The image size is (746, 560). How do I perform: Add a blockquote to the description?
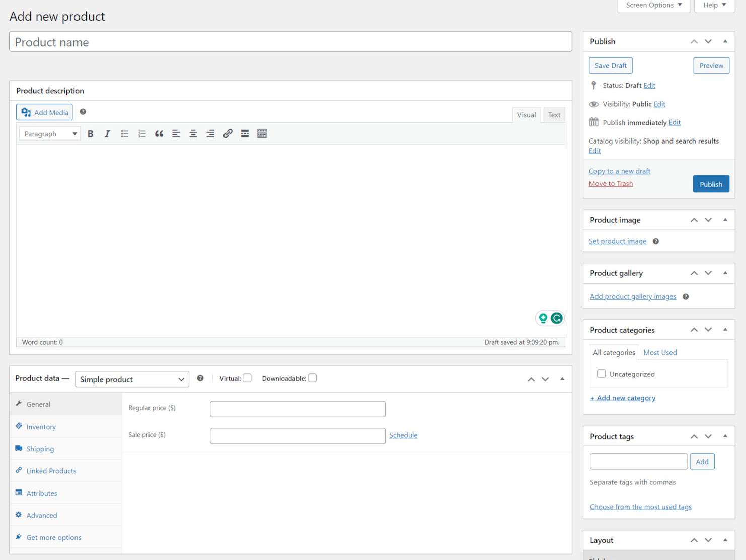[x=159, y=134]
